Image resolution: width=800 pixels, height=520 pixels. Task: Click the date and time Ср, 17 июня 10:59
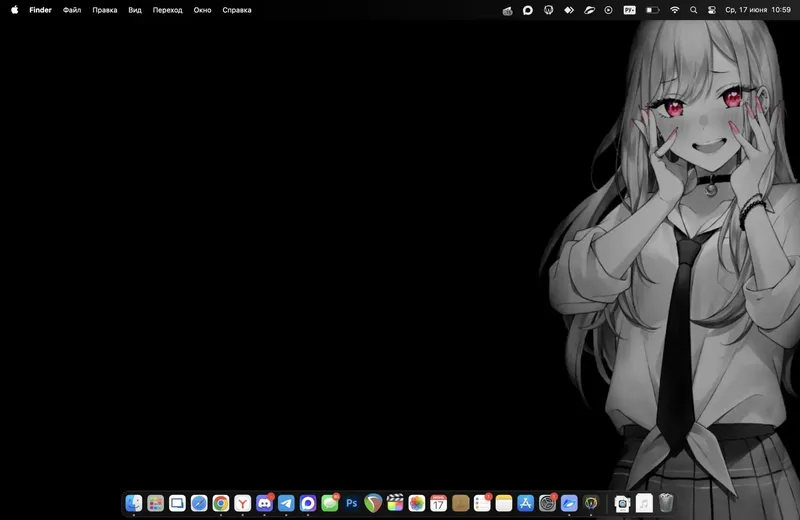coord(758,10)
